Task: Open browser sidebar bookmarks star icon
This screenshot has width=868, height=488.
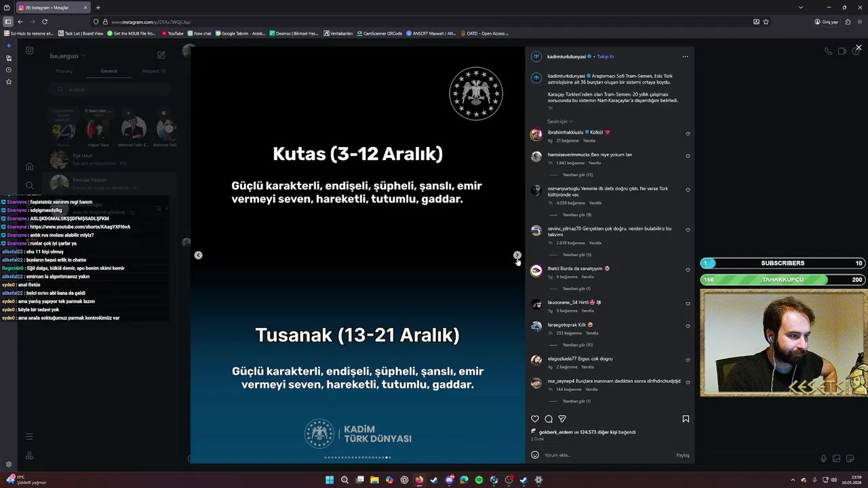Action: [8, 82]
